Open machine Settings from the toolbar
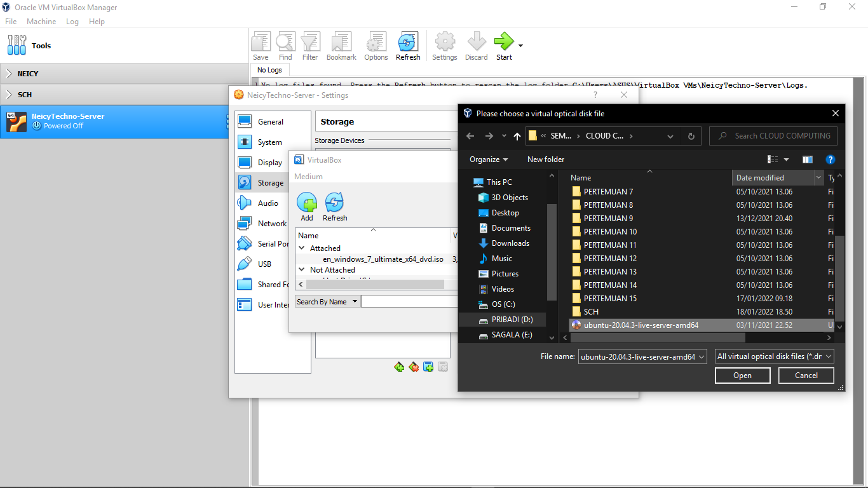Screen dimensions: 868x488 pos(445,46)
